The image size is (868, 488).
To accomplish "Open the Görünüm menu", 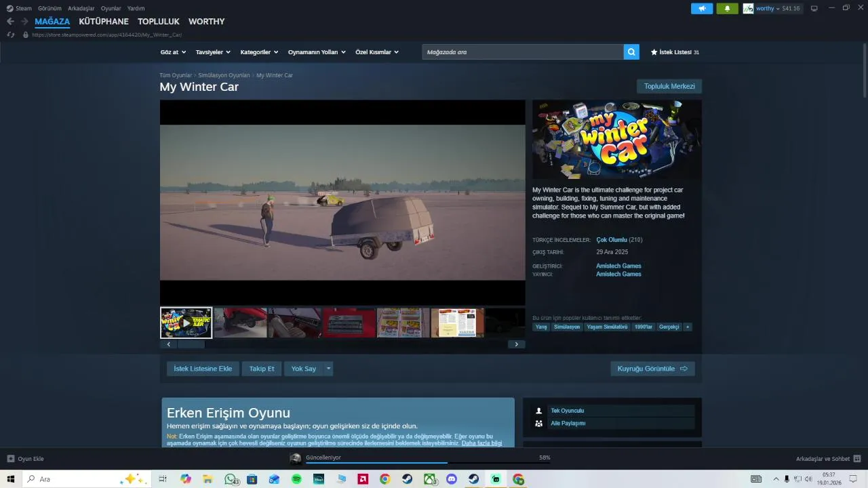I will tap(50, 9).
